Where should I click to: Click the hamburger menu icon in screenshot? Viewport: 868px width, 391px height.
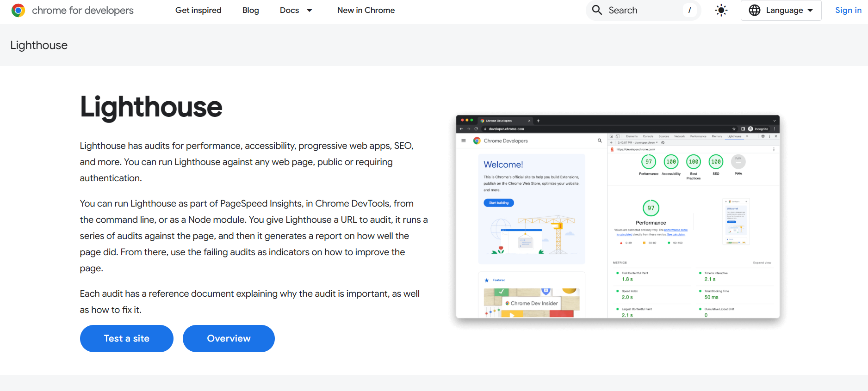(464, 141)
